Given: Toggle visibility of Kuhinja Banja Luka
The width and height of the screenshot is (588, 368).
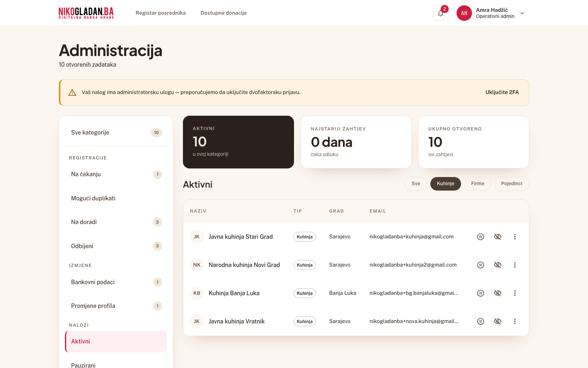Looking at the screenshot, I should [498, 293].
